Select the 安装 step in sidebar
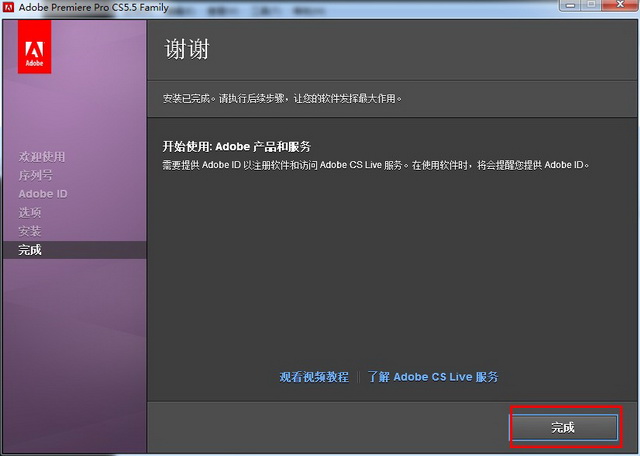Image resolution: width=640 pixels, height=456 pixels. pos(30,231)
